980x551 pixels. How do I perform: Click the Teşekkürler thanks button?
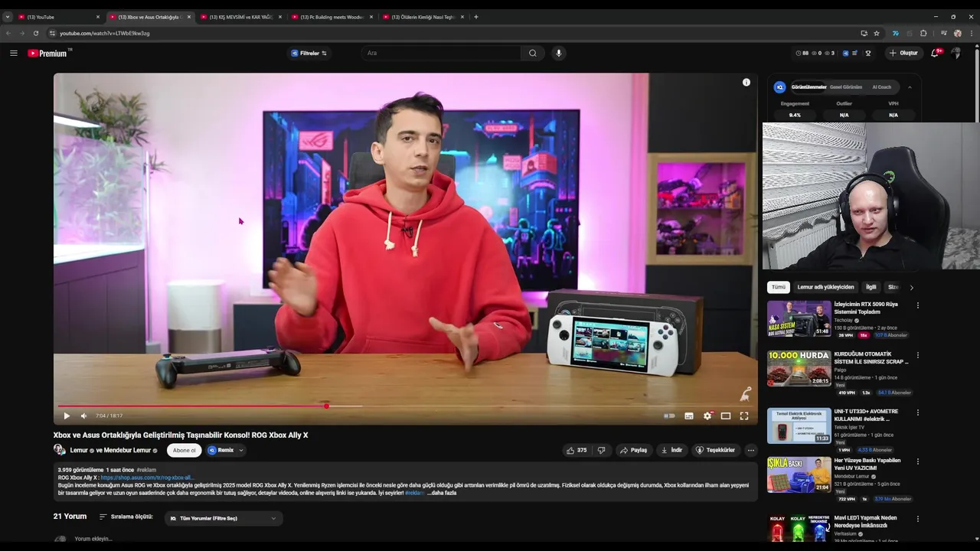click(x=715, y=450)
